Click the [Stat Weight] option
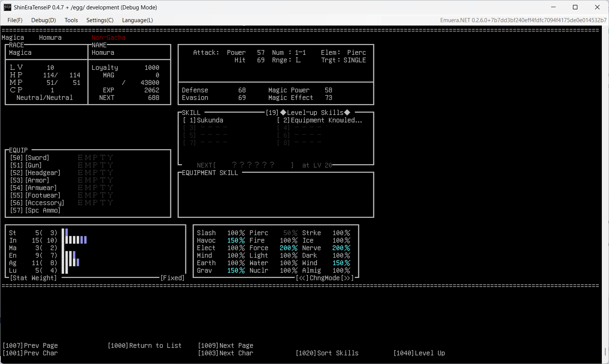The height and width of the screenshot is (364, 609). pos(33,278)
